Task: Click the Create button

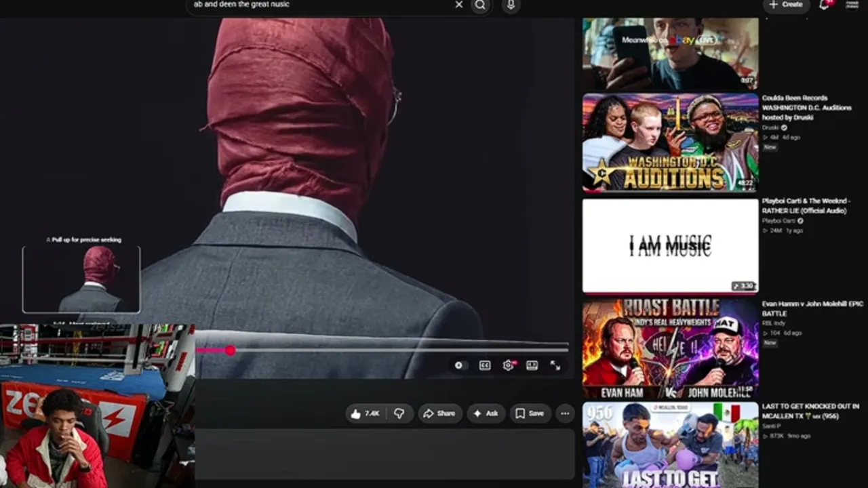Action: tap(786, 5)
